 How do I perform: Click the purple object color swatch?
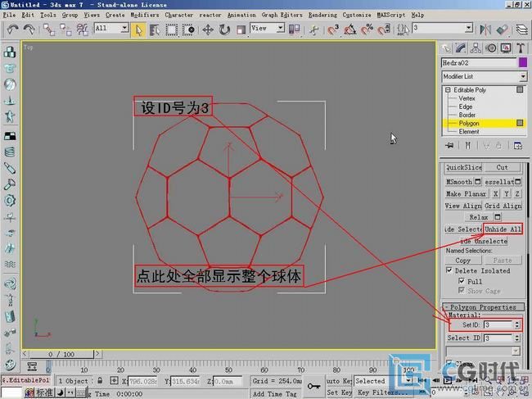click(x=523, y=62)
